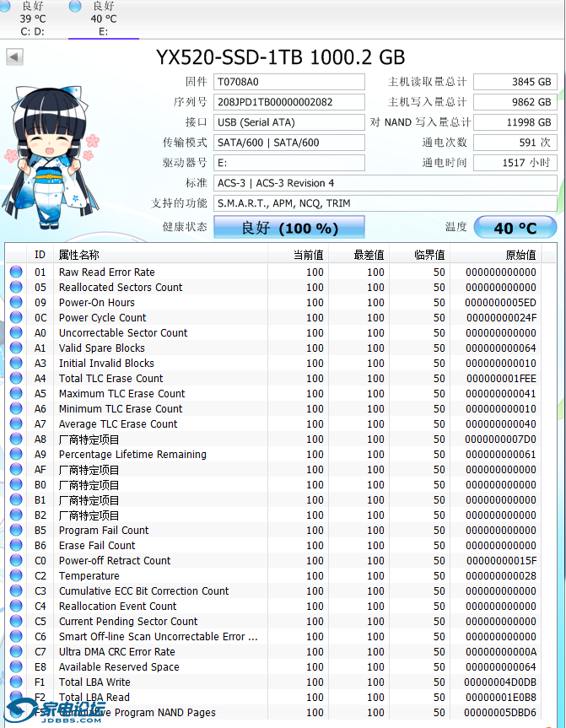Click the B2 厂商特定项目 row
566x728 pixels.
coord(274,515)
